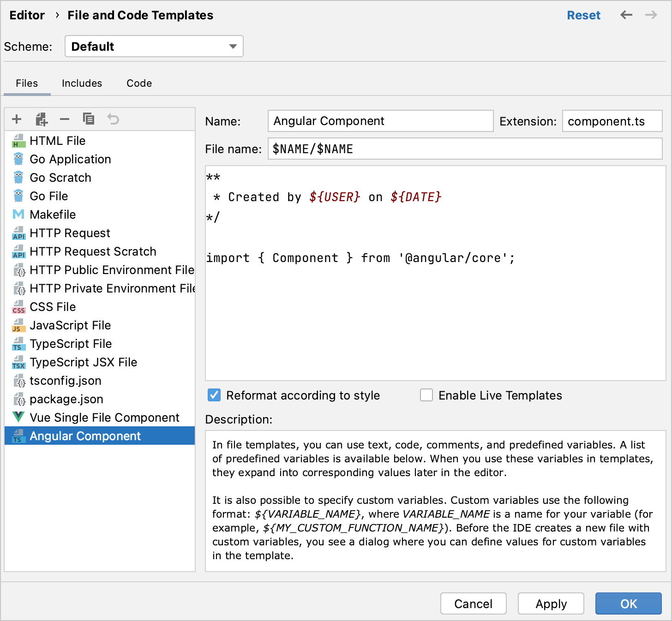Switch to the Includes tab
This screenshot has height=621, width=672.
pyautogui.click(x=82, y=84)
